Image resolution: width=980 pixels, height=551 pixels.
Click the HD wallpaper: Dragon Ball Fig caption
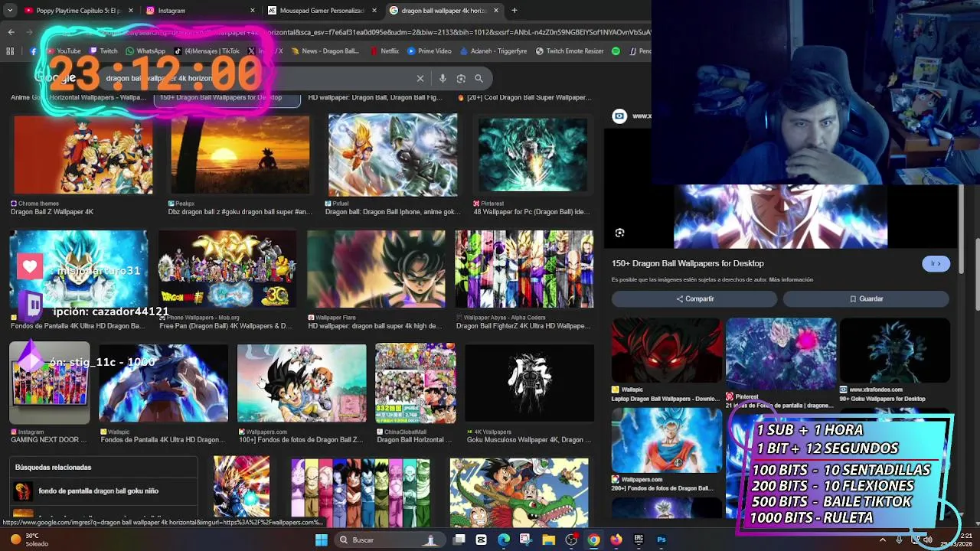point(375,97)
